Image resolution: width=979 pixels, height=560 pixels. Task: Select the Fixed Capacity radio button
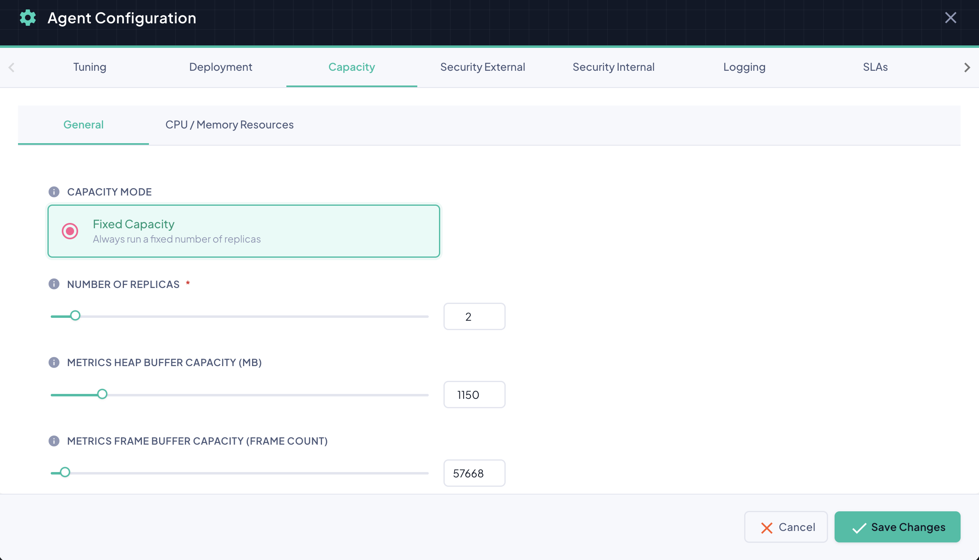click(x=70, y=231)
